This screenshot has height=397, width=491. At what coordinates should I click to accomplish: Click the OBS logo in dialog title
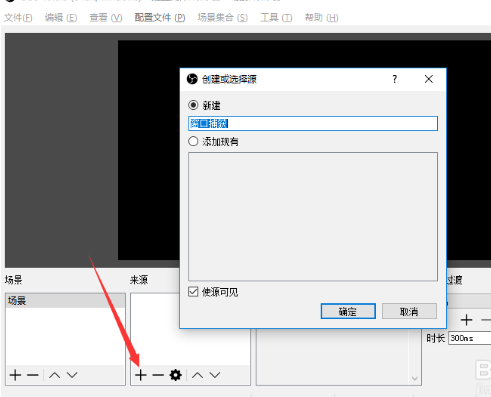pyautogui.click(x=192, y=79)
